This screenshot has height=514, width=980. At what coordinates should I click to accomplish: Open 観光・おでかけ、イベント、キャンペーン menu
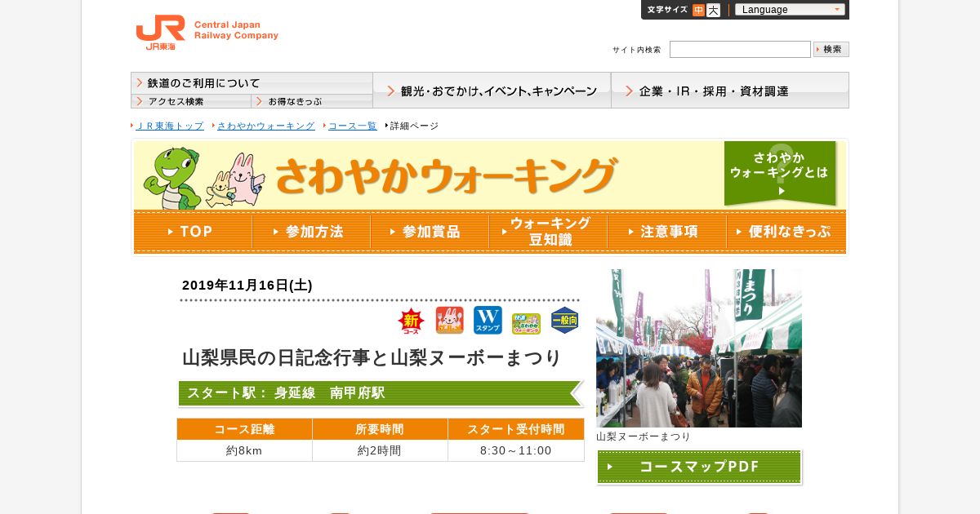click(492, 91)
